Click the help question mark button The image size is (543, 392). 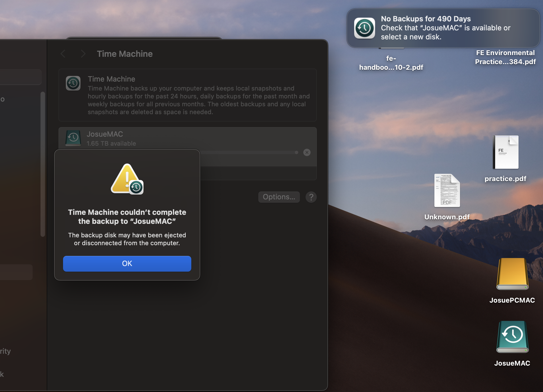click(x=311, y=197)
